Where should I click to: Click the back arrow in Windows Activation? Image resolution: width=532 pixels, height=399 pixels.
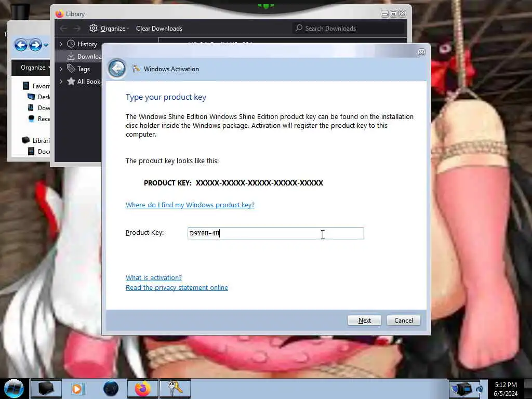tap(117, 69)
